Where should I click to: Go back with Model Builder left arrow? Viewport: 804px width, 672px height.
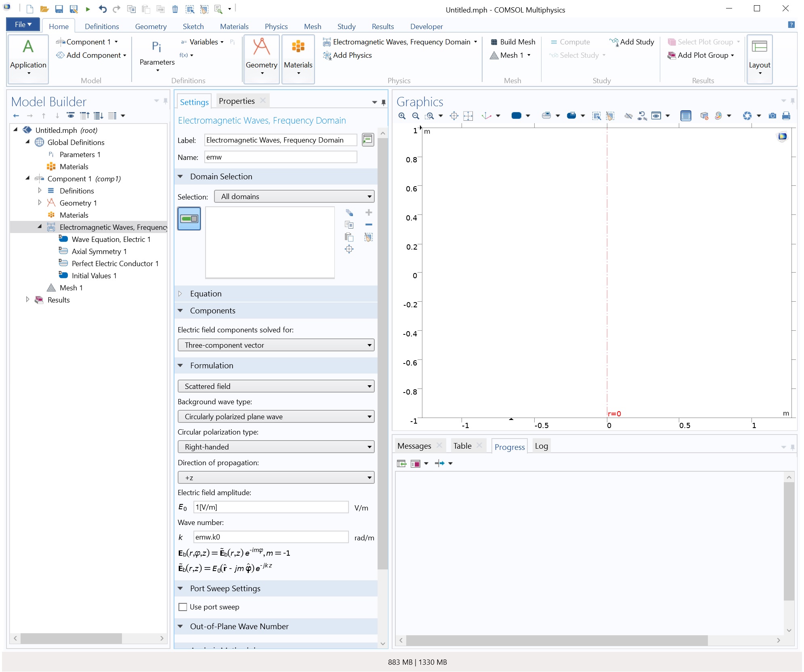[16, 116]
